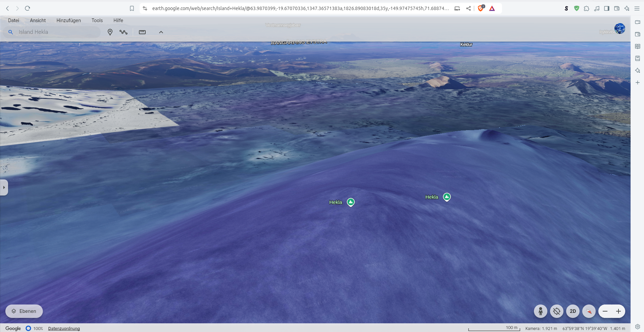Zoom out with the minus button
The width and height of the screenshot is (644, 332).
click(x=605, y=311)
